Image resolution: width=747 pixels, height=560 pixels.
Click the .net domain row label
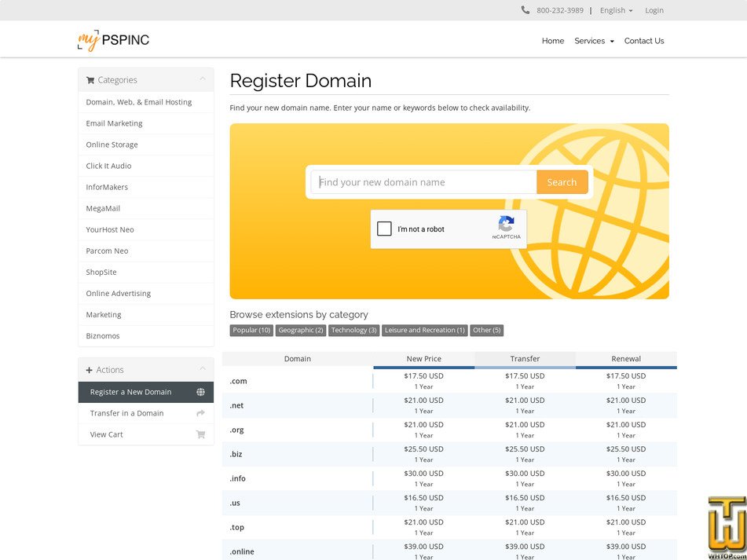coord(236,405)
